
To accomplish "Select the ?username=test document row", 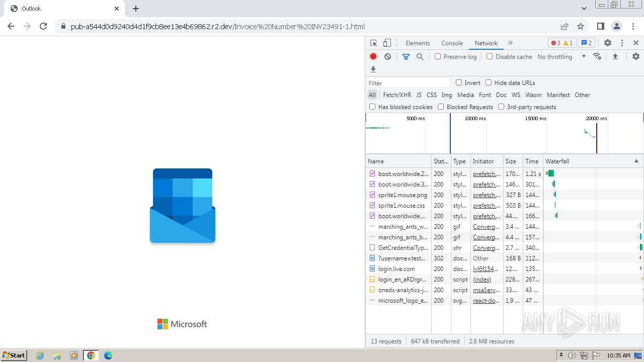I will 454,258.
